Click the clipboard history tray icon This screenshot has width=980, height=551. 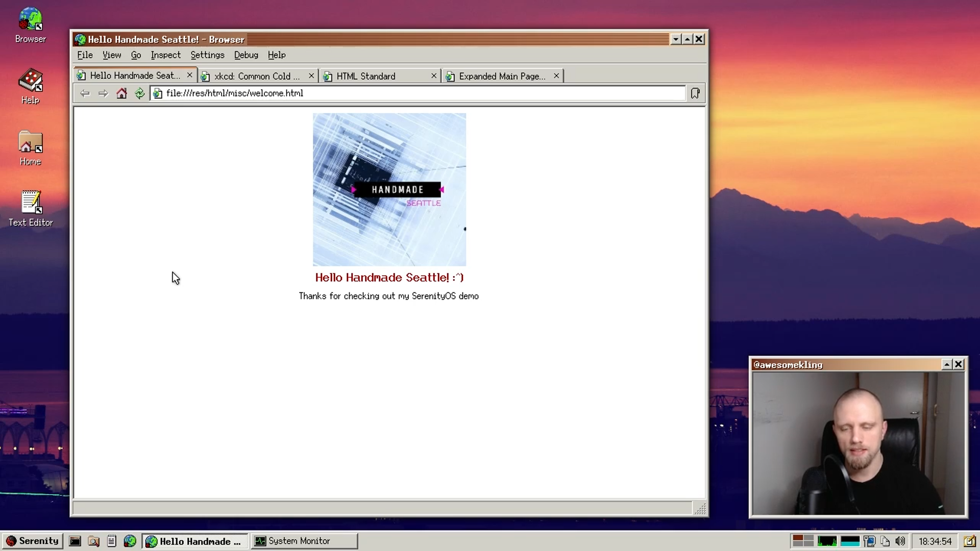click(885, 541)
